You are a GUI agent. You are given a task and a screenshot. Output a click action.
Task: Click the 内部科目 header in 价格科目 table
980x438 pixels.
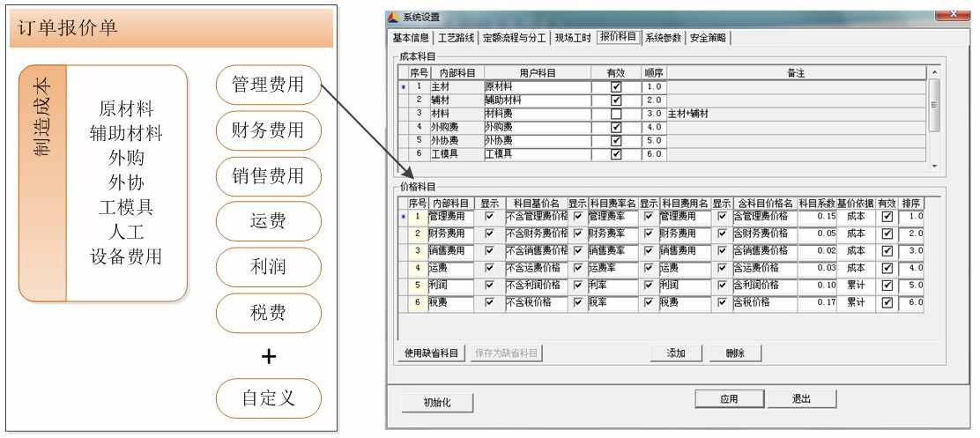click(x=450, y=203)
